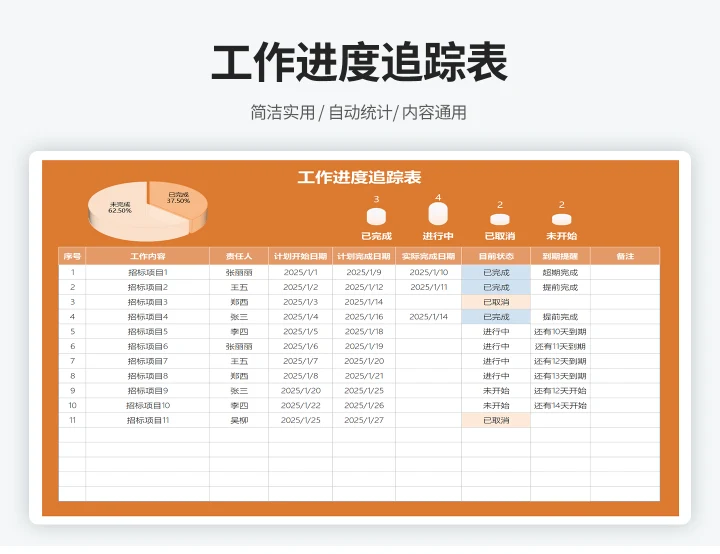
Task: Click the cylinder icon above 已取消 label
Action: point(500,219)
